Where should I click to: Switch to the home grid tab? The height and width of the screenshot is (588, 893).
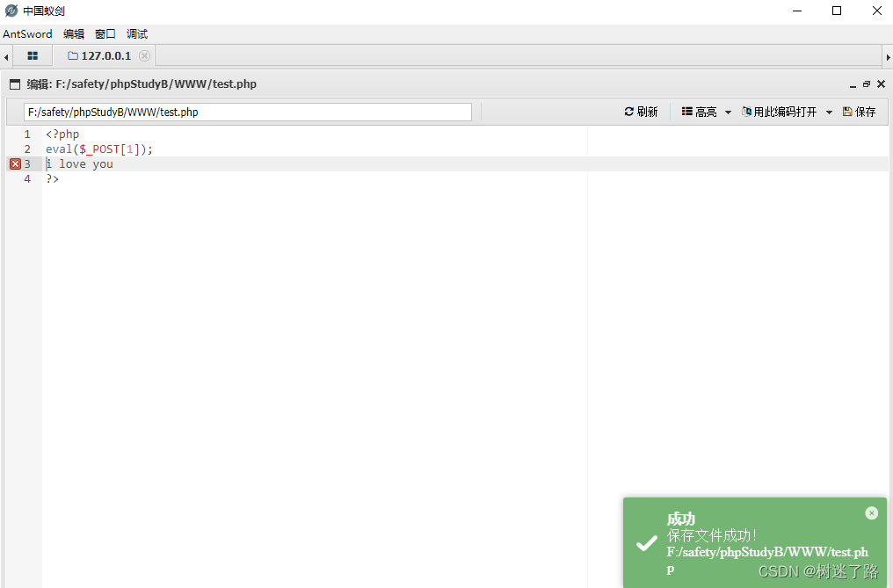[33, 56]
